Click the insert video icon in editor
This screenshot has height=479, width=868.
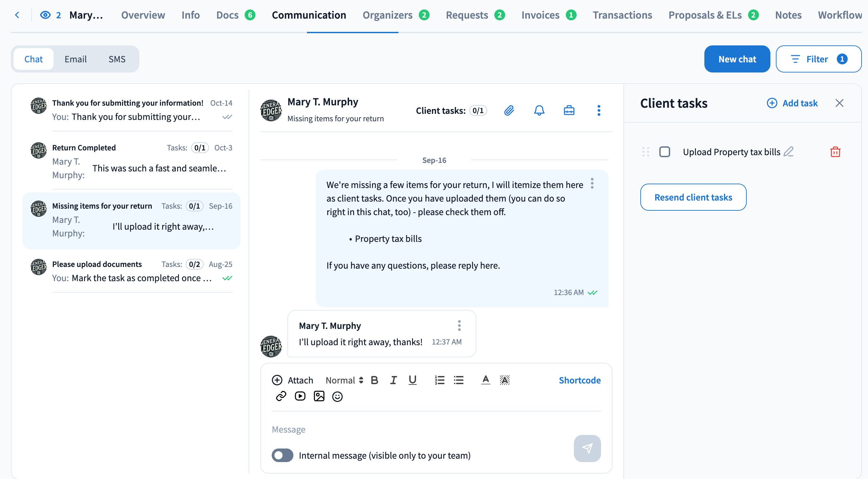pyautogui.click(x=300, y=396)
